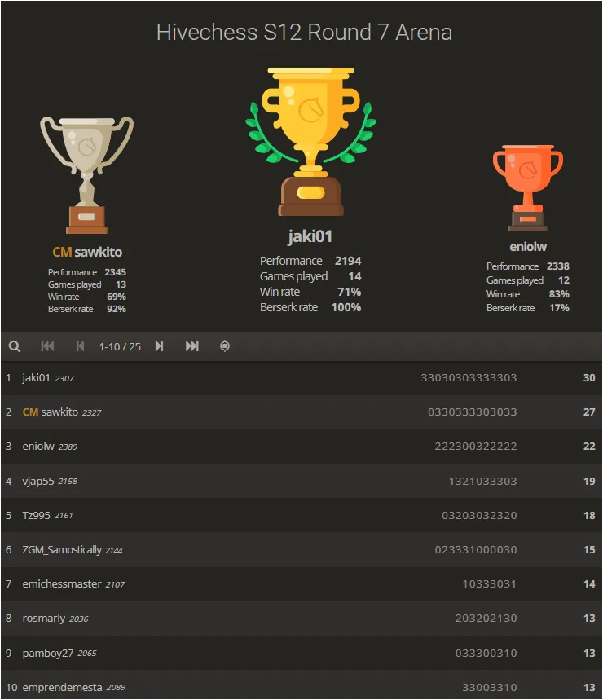Click sawkito performance value 2345
Image resolution: width=603 pixels, height=700 pixels.
tap(116, 272)
